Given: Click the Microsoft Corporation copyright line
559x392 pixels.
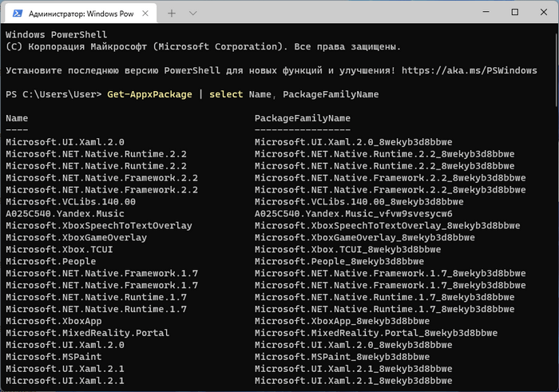Looking at the screenshot, I should coord(203,46).
